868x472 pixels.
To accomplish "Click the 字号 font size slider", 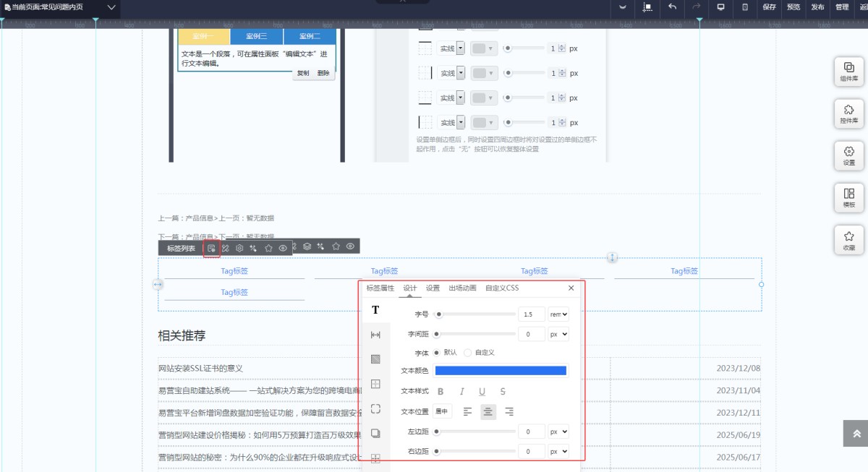I will click(475, 314).
